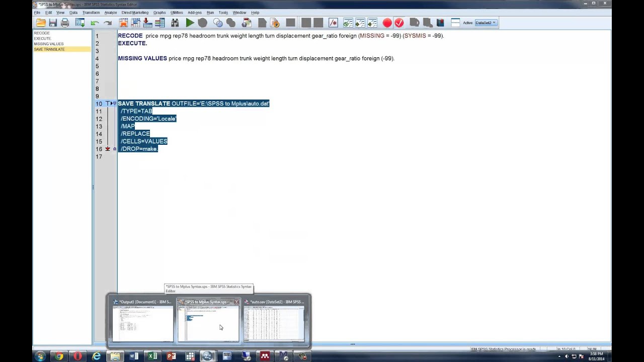Open Microsoft Word from taskbar
644x362 pixels.
coord(133,356)
